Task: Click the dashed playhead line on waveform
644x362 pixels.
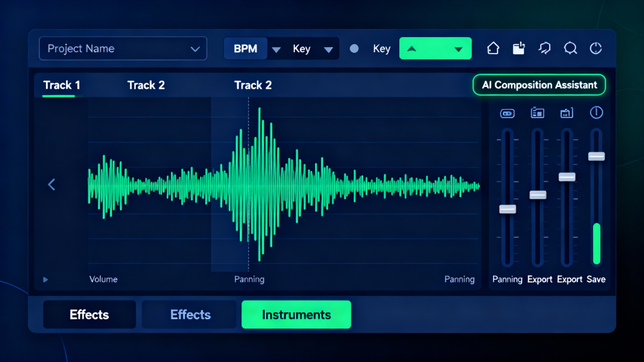Action: click(248, 189)
